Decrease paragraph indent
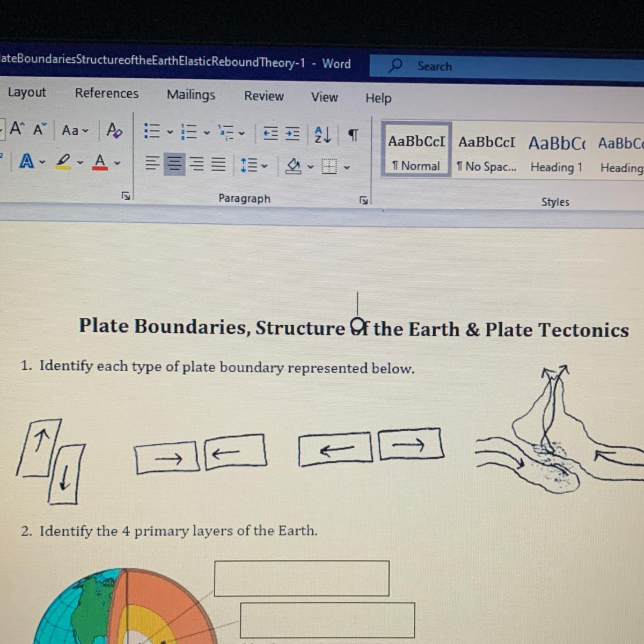The image size is (644, 644). coord(271,133)
